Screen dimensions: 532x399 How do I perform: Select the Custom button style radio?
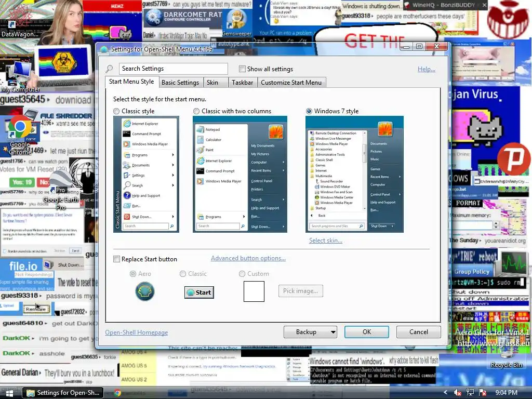[242, 274]
